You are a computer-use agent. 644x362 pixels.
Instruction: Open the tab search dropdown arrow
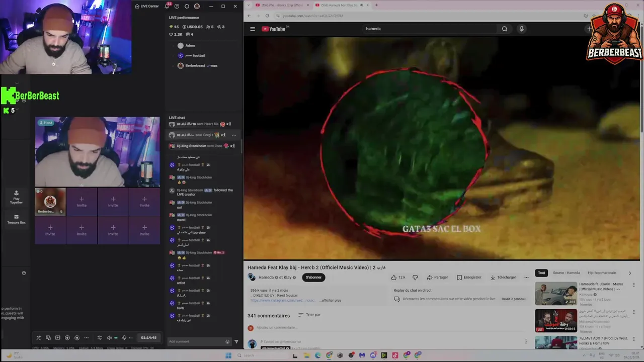pyautogui.click(x=249, y=5)
